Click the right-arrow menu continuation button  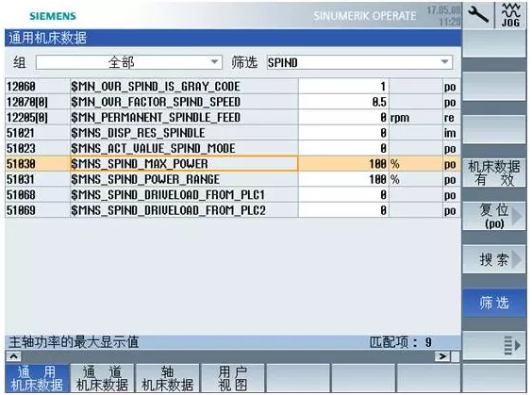[442, 356]
